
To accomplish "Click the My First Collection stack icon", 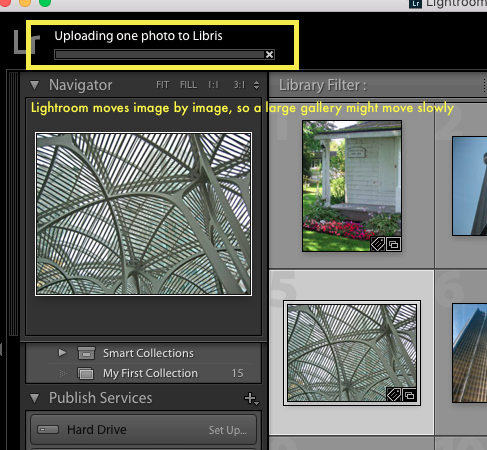I will point(86,373).
